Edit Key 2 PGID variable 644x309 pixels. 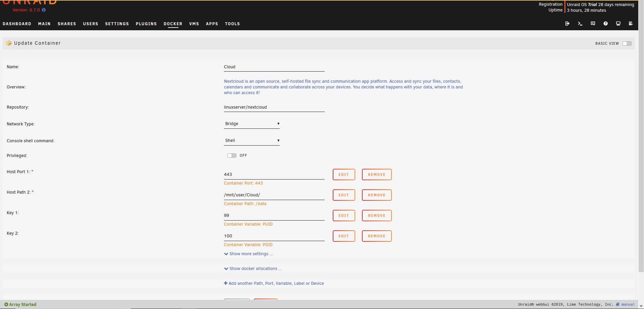344,236
